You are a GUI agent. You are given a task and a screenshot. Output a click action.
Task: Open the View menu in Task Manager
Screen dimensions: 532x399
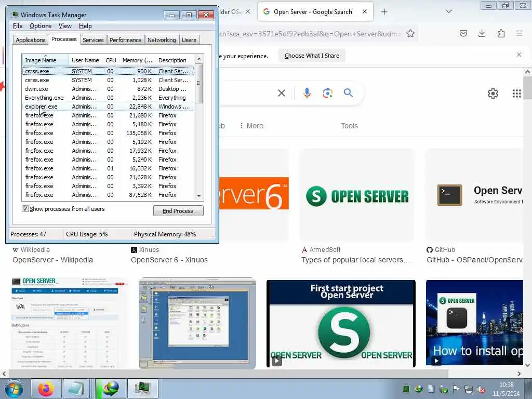(x=65, y=26)
